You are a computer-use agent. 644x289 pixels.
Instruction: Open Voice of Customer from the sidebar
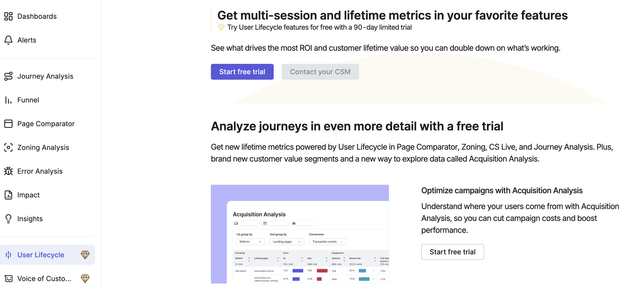pyautogui.click(x=44, y=279)
